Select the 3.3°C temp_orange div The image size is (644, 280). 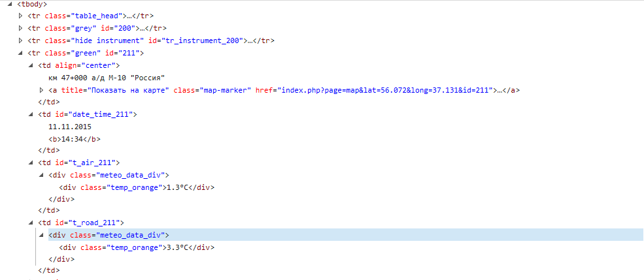tap(136, 248)
